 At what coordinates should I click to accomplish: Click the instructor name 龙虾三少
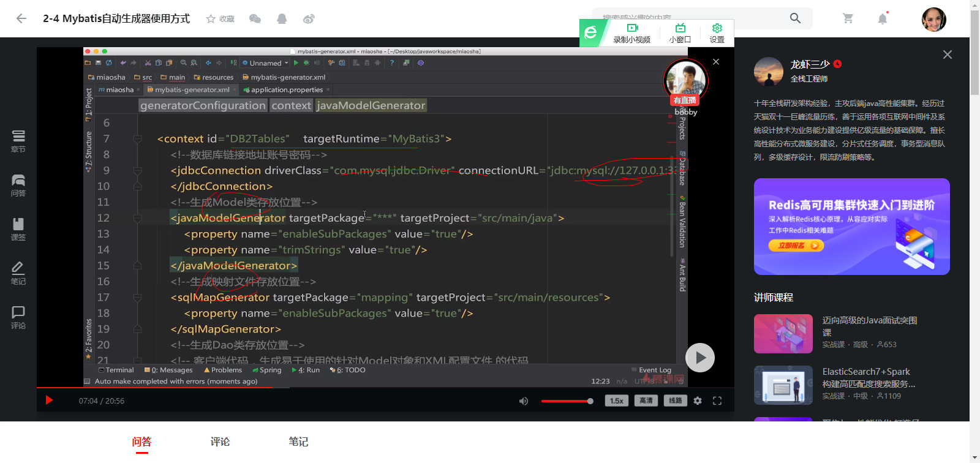[x=810, y=64]
